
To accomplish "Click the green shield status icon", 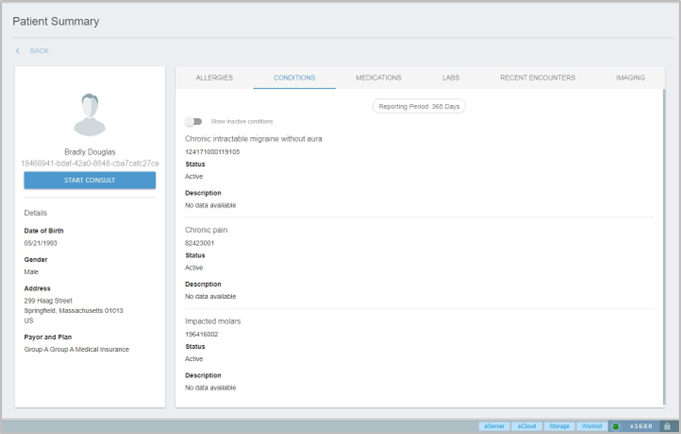I will click(616, 426).
